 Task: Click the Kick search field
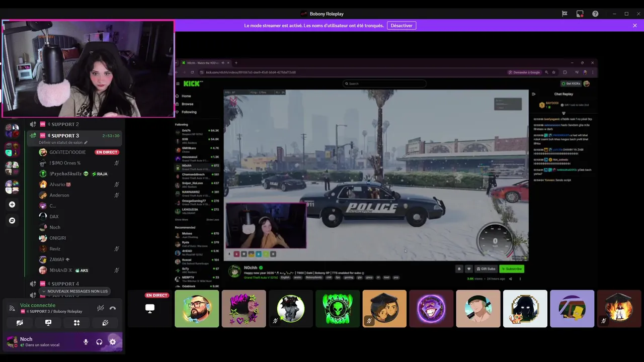(385, 83)
